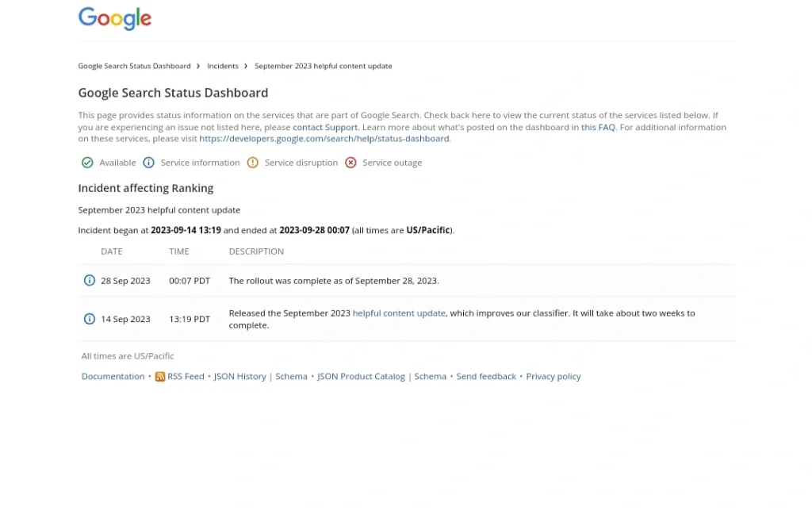This screenshot has height=514, width=812.
Task: Open the JSON History link
Action: [x=239, y=376]
